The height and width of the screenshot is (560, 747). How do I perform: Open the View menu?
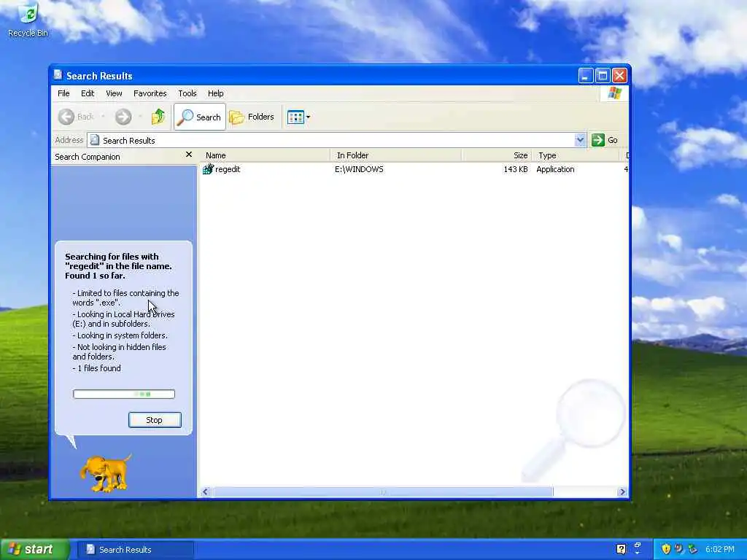(114, 93)
